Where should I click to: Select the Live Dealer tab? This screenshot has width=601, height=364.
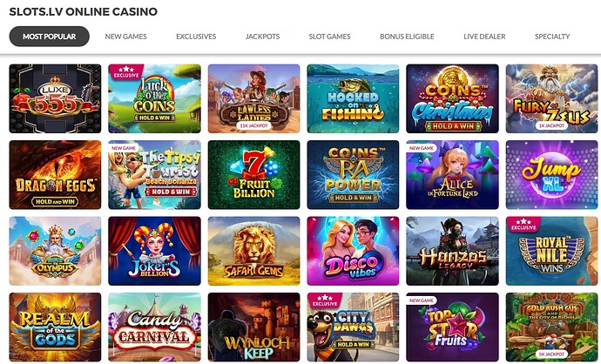click(484, 37)
